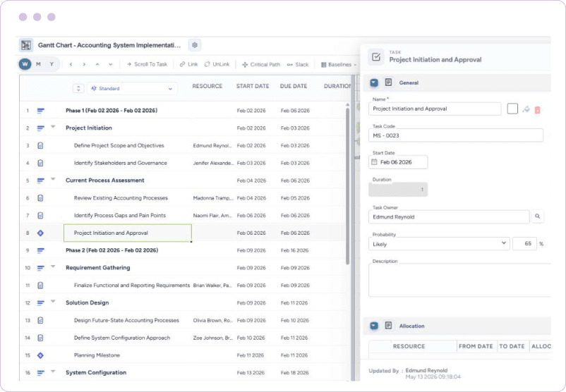The height and width of the screenshot is (392, 566).
Task: Open the Probability dropdown showing Likely
Action: [439, 244]
